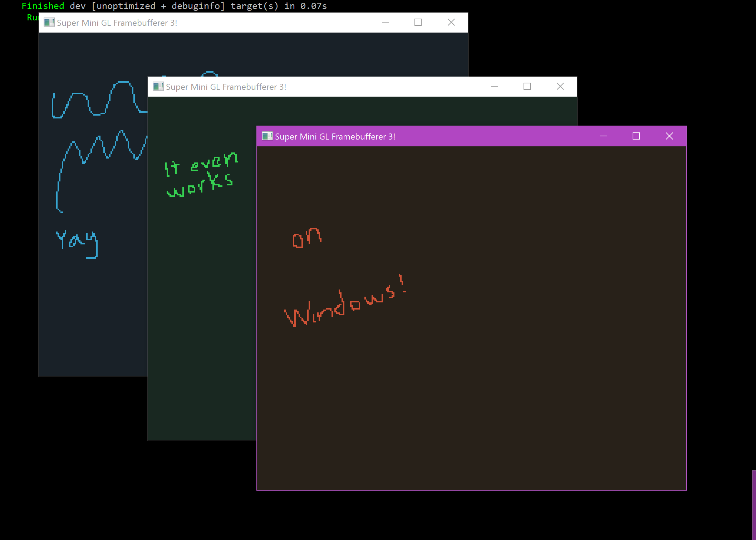
Task: Close the back blue-canvas window
Action: pos(451,23)
